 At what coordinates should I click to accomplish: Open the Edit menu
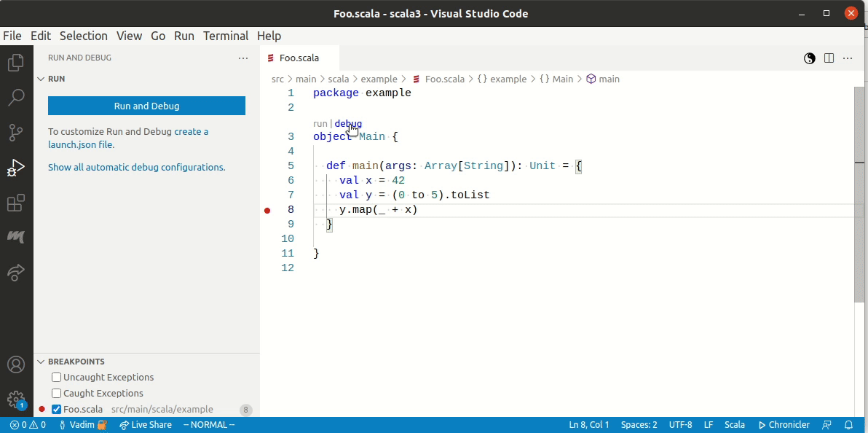click(x=40, y=36)
